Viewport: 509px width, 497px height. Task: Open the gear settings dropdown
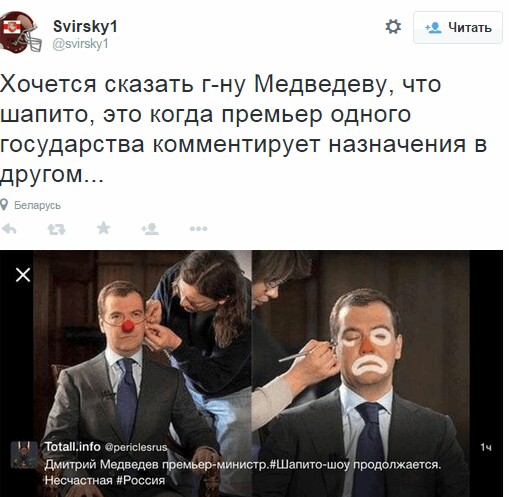393,26
